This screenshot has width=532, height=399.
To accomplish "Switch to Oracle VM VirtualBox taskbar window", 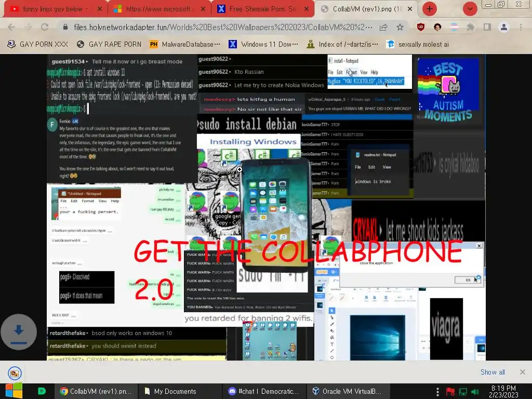I will click(348, 391).
